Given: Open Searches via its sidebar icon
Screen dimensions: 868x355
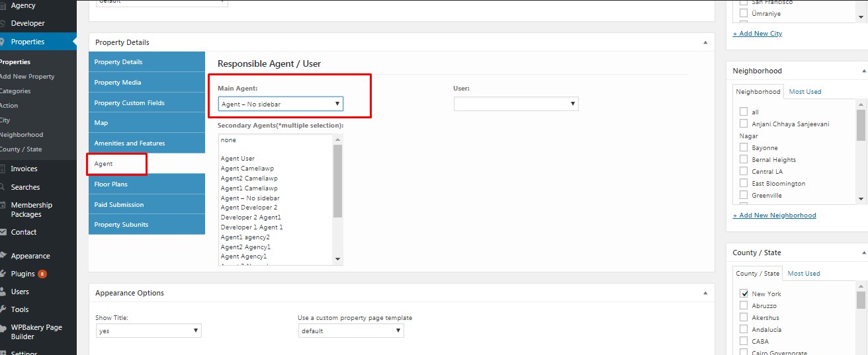Looking at the screenshot, I should pyautogui.click(x=3, y=187).
